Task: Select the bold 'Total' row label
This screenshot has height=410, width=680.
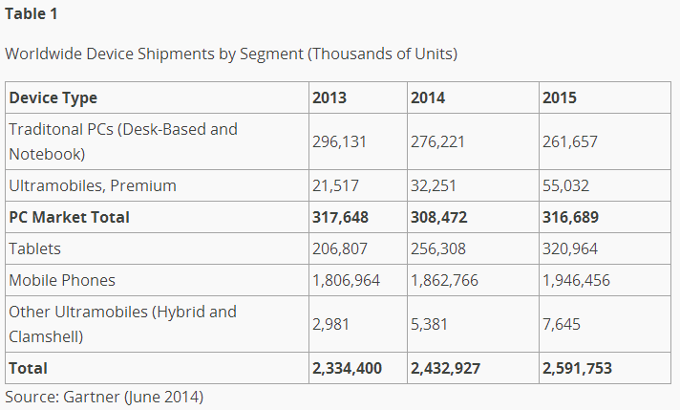Action: point(28,368)
